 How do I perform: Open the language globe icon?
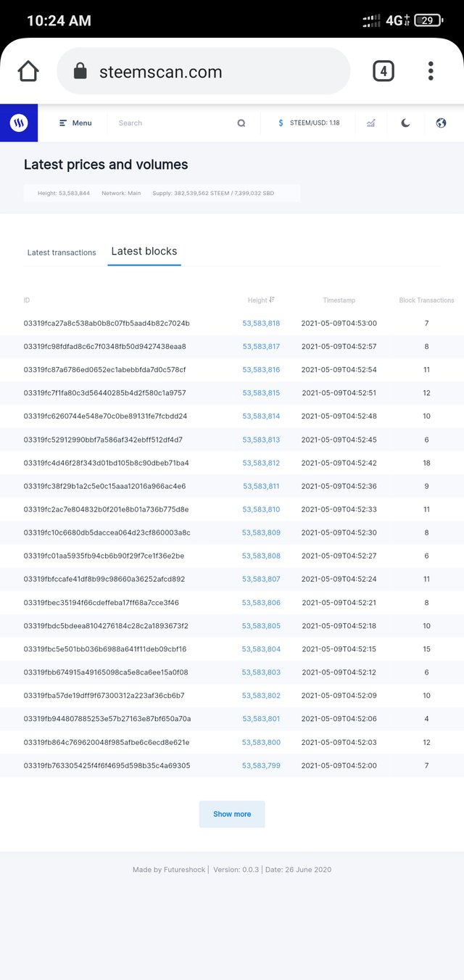441,123
